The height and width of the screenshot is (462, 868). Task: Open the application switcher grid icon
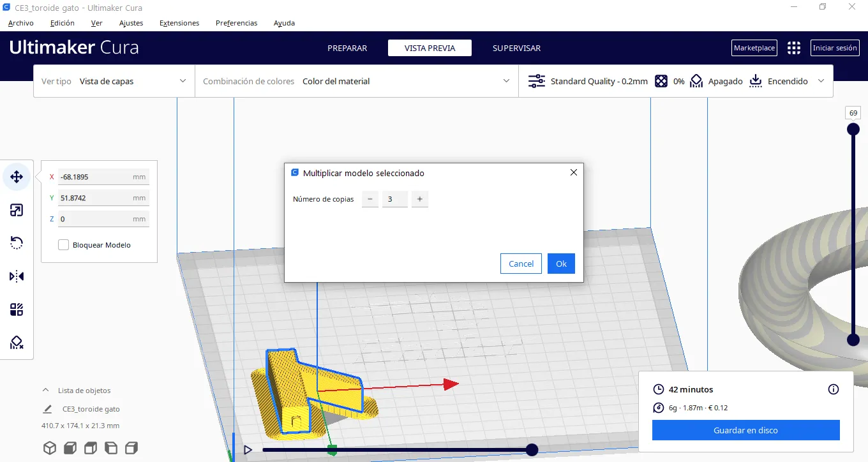793,48
